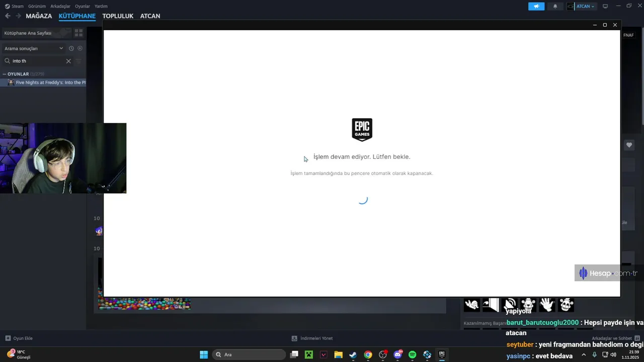
Task: Switch to Epic Games taskbar icon
Action: tap(442, 354)
